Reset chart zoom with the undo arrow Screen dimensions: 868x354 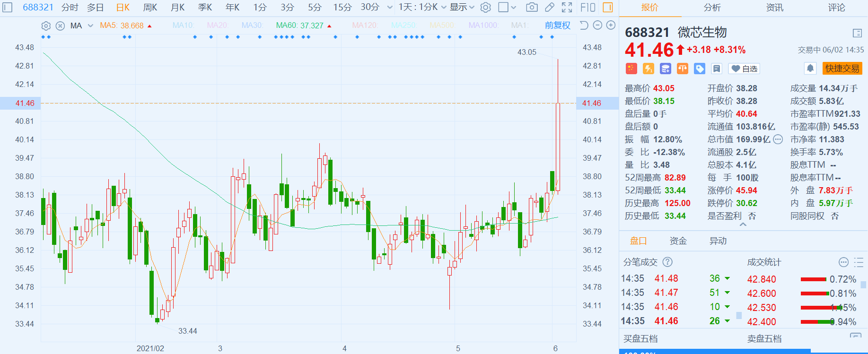click(x=584, y=25)
